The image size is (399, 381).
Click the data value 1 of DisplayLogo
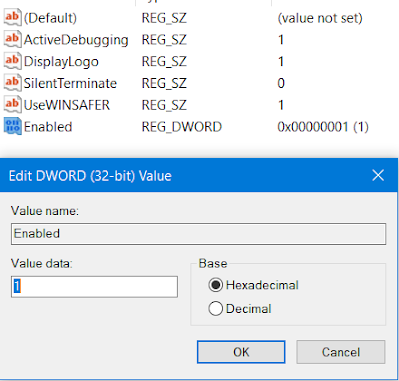(281, 62)
